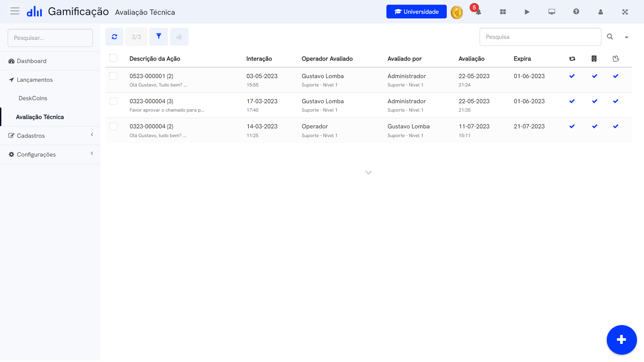Click interaction date 17-03-2023
The width and height of the screenshot is (644, 362).
262,101
